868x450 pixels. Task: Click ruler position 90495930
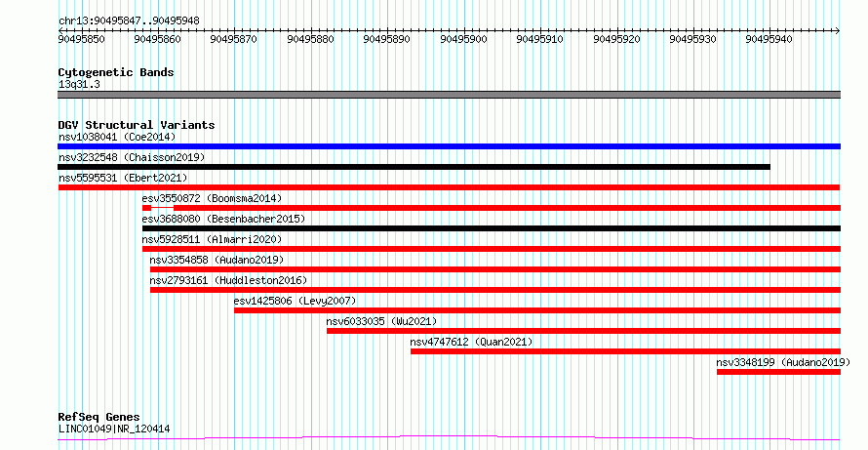click(693, 39)
